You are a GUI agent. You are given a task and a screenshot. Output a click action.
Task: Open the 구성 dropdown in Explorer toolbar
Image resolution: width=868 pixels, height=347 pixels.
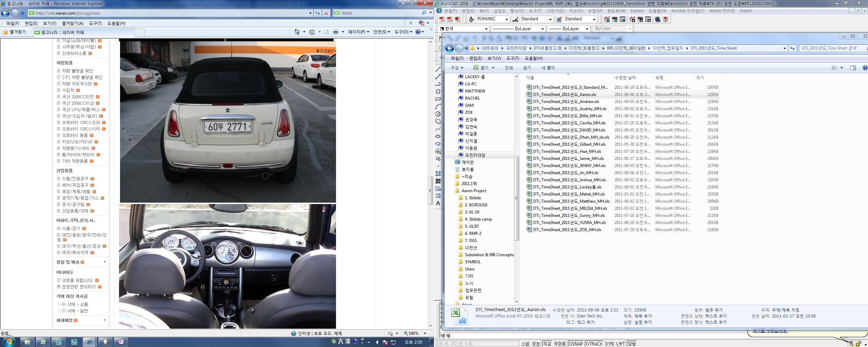coord(457,68)
